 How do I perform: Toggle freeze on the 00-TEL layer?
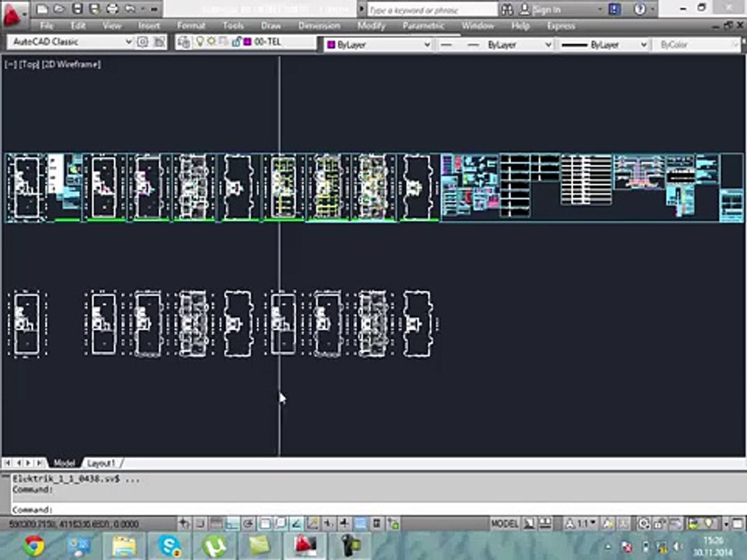(212, 42)
